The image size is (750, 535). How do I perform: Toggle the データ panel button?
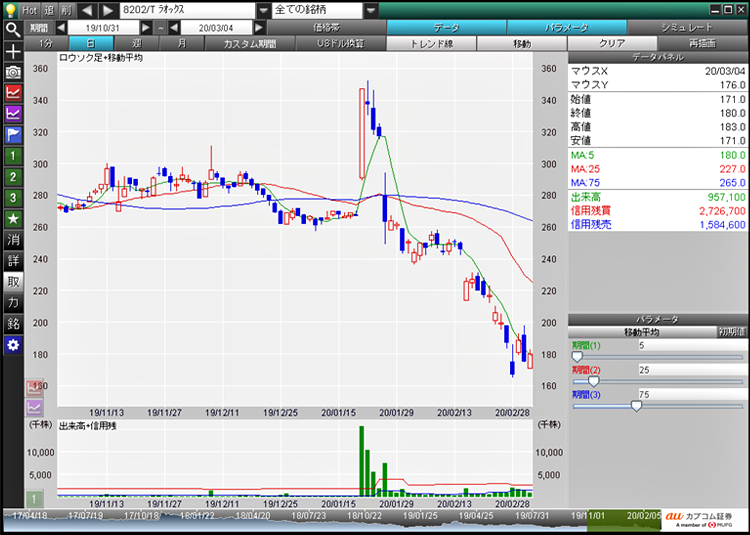(446, 28)
